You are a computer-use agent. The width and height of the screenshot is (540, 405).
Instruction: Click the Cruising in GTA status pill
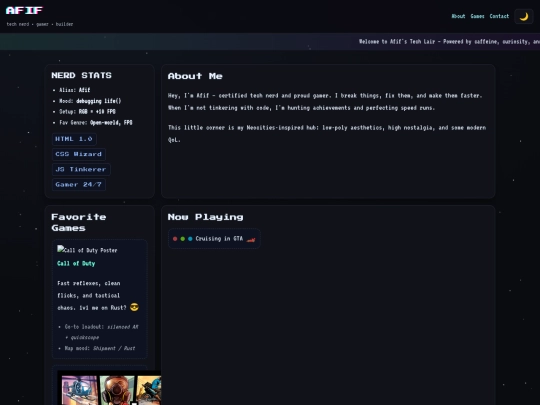[214, 239]
